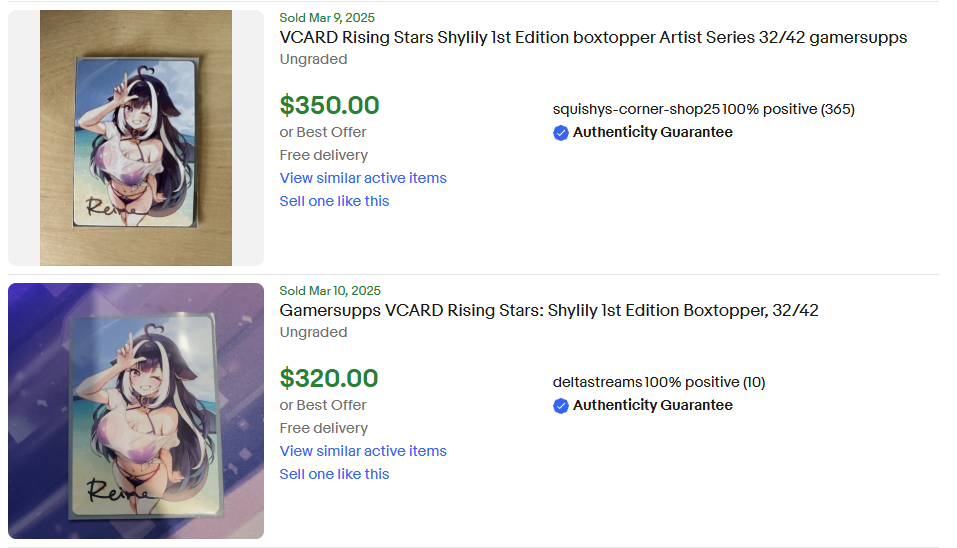957x548 pixels.
Task: Open the second Shylily card thumbnail on purple background
Action: pyautogui.click(x=136, y=411)
